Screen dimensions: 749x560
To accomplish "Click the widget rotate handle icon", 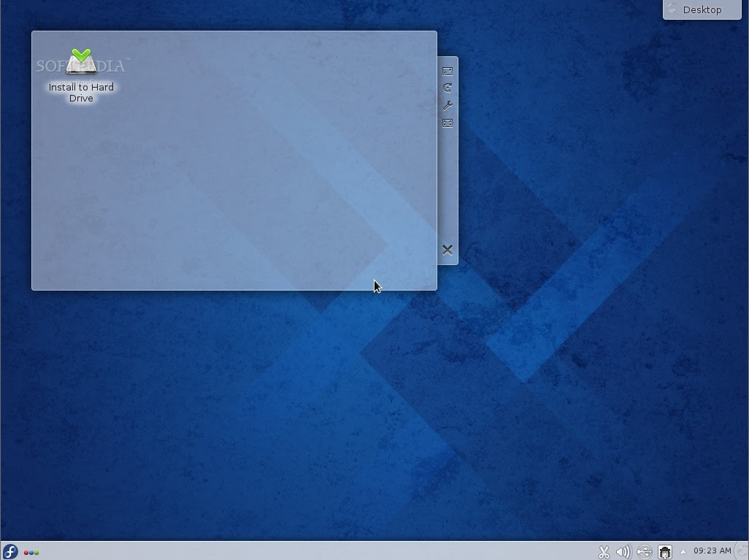I will point(447,88).
